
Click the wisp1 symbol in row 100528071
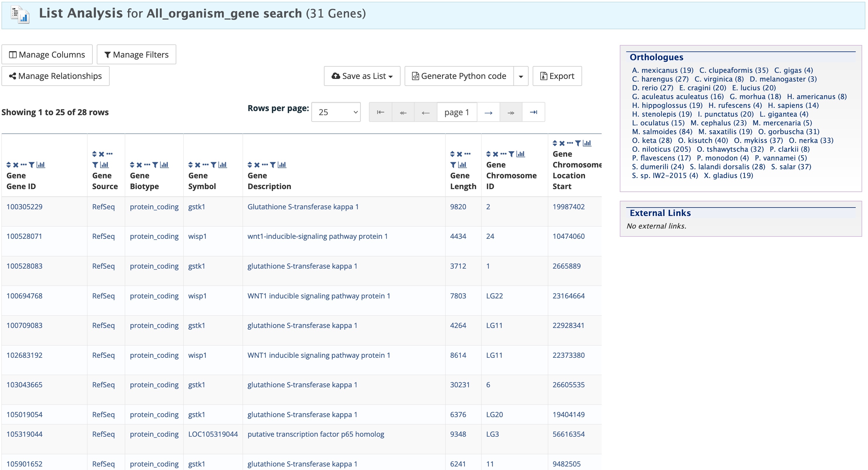[197, 236]
